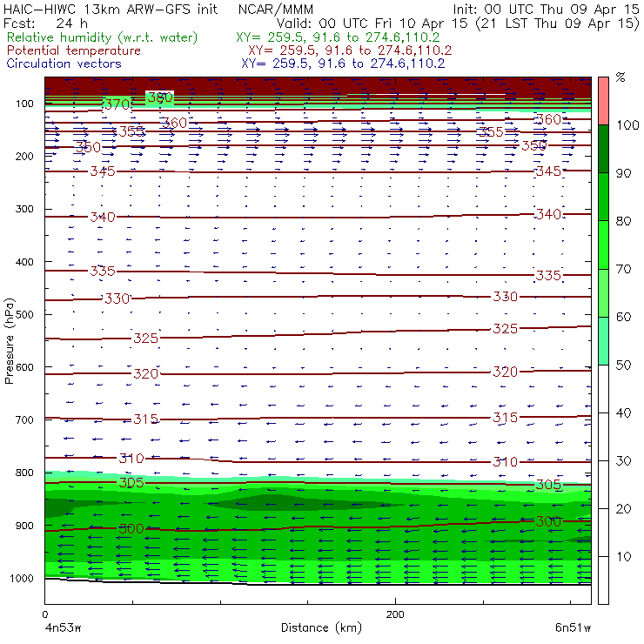Click the colorbar '40' tick label
The image size is (644, 644).
[x=623, y=413]
